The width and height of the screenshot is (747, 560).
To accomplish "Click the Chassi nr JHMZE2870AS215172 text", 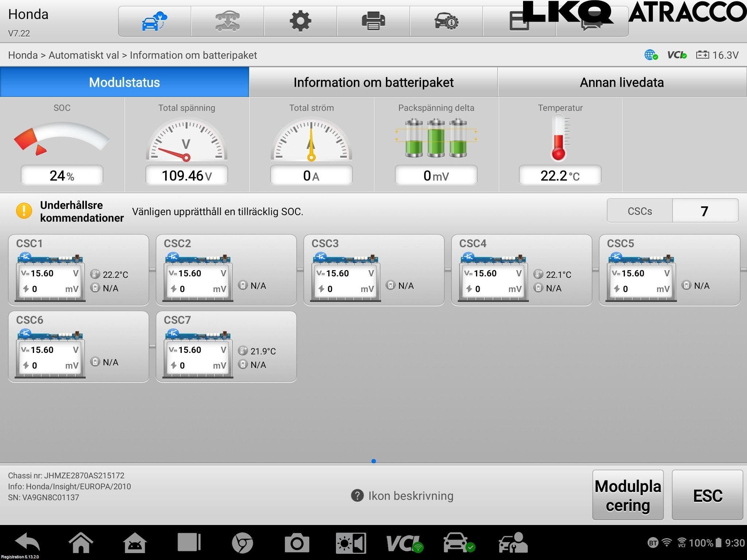I will click(66, 475).
